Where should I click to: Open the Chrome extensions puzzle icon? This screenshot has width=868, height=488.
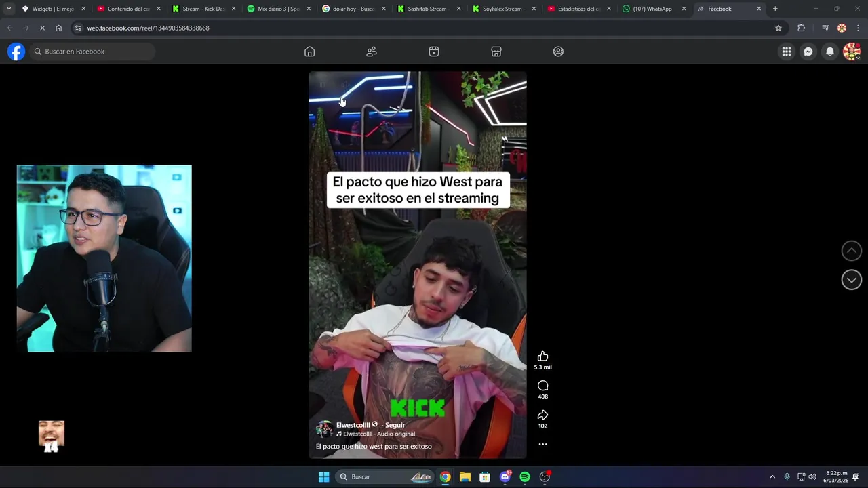click(x=802, y=28)
